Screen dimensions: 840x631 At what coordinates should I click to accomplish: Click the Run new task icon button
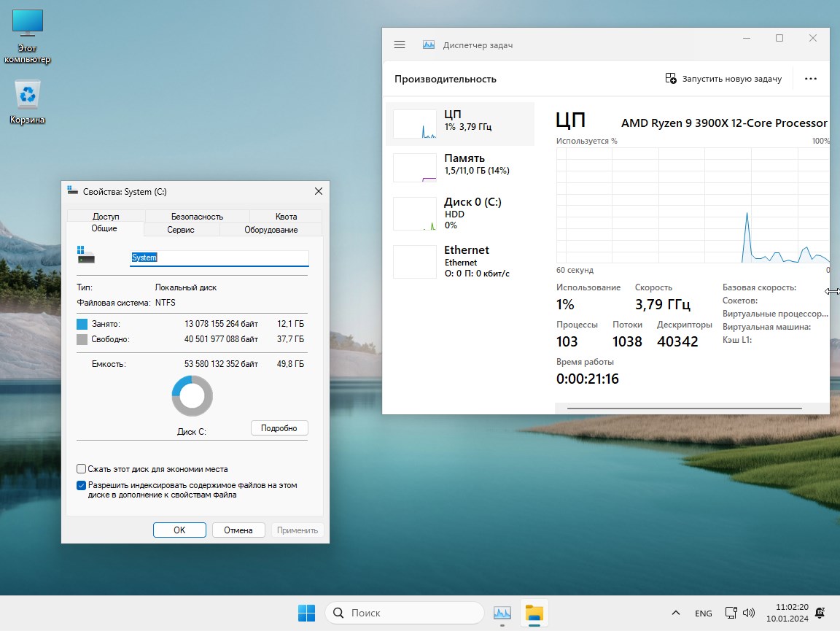[671, 79]
